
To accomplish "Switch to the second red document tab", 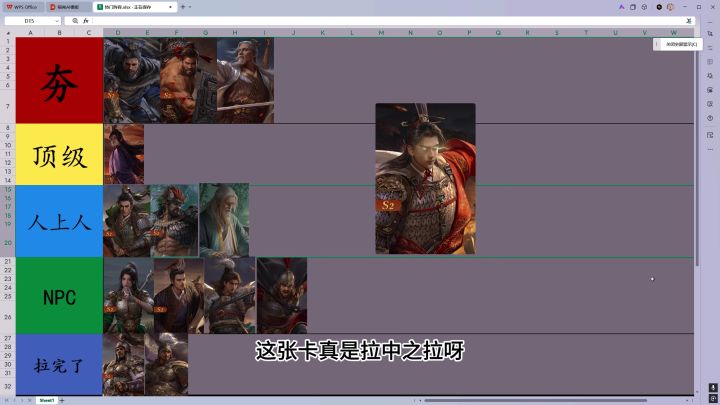I will [x=68, y=7].
